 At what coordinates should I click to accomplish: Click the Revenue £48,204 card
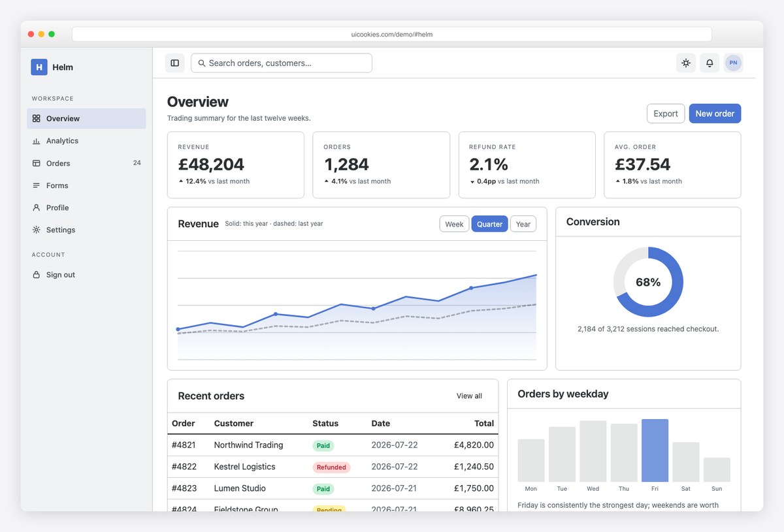(236, 165)
